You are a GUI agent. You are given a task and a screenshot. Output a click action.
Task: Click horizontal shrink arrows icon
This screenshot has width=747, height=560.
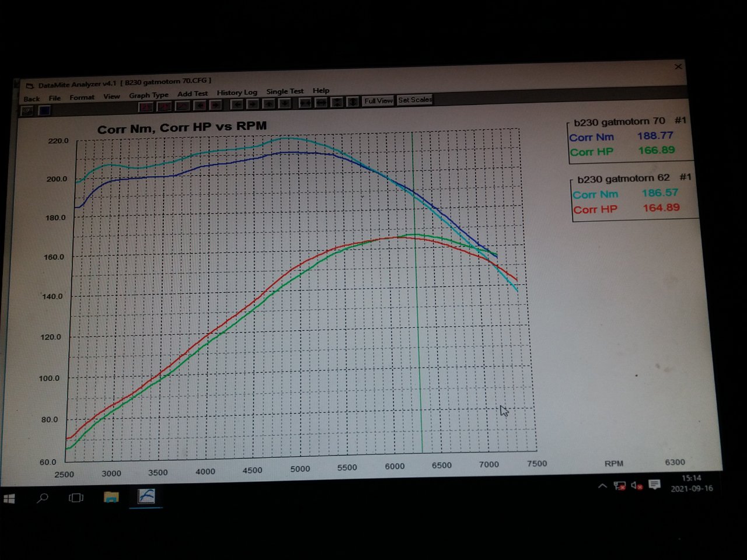click(x=305, y=103)
